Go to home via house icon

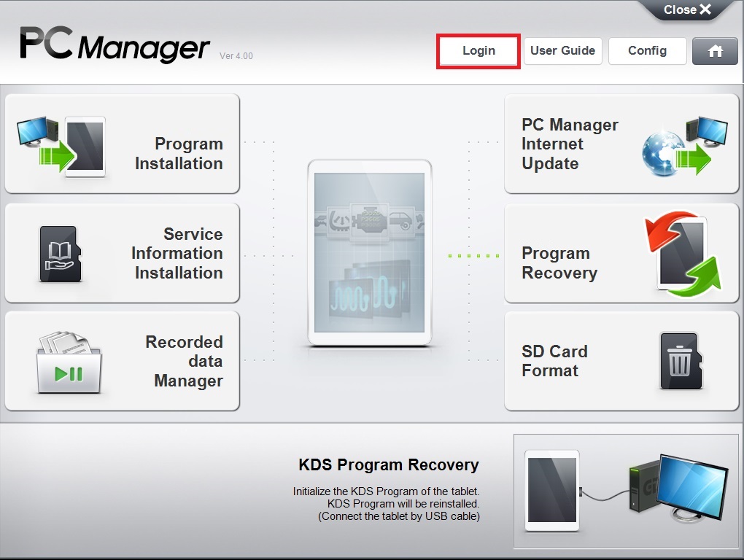[x=715, y=51]
